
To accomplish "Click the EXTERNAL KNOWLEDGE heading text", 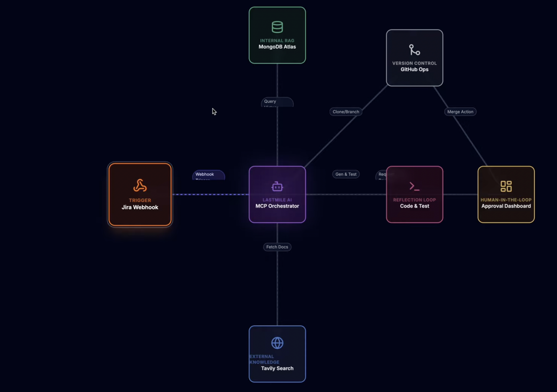I will point(264,359).
